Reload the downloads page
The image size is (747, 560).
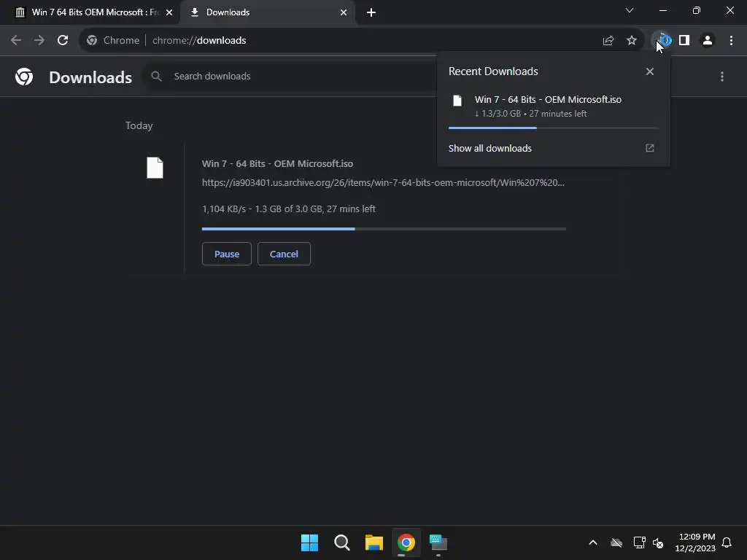pos(63,41)
